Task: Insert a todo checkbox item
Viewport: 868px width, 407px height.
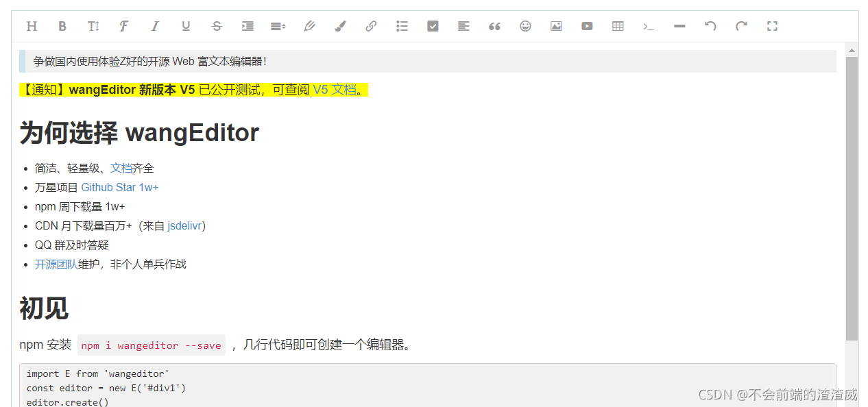Action: pyautogui.click(x=433, y=26)
